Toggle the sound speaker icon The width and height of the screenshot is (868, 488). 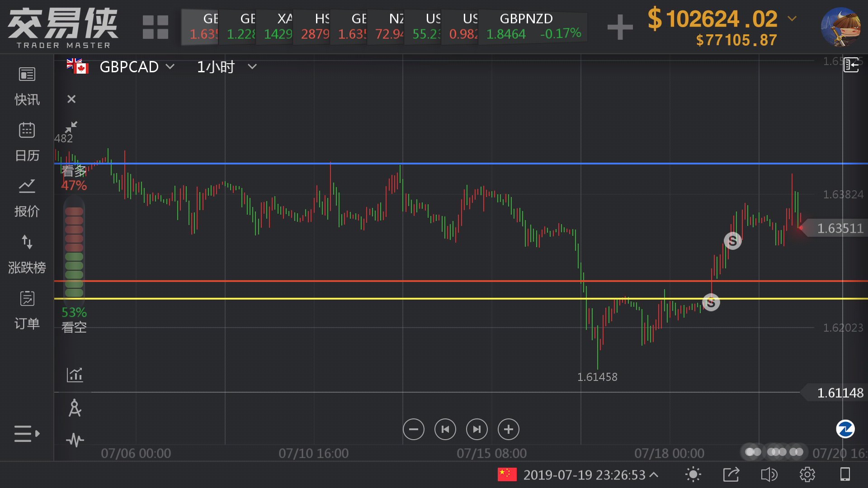click(x=769, y=474)
